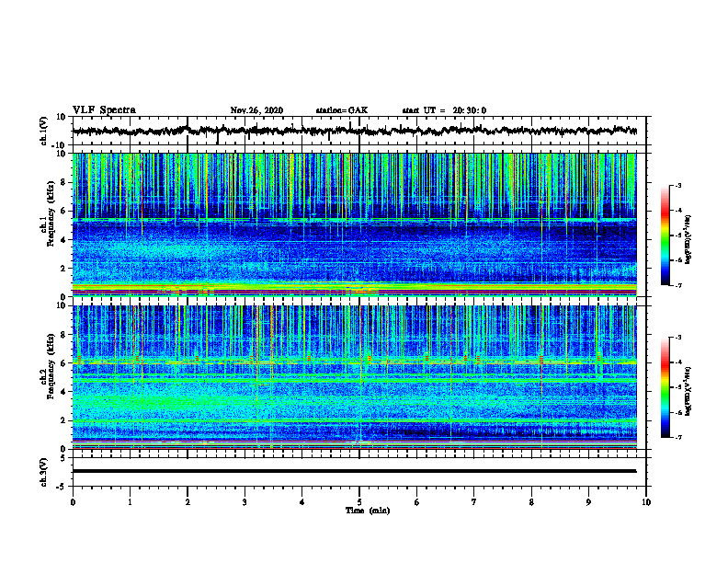The height and width of the screenshot is (563, 728).
Task: Click the 6 kHz band in ch.2 spectrogram
Action: pyautogui.click(x=354, y=362)
